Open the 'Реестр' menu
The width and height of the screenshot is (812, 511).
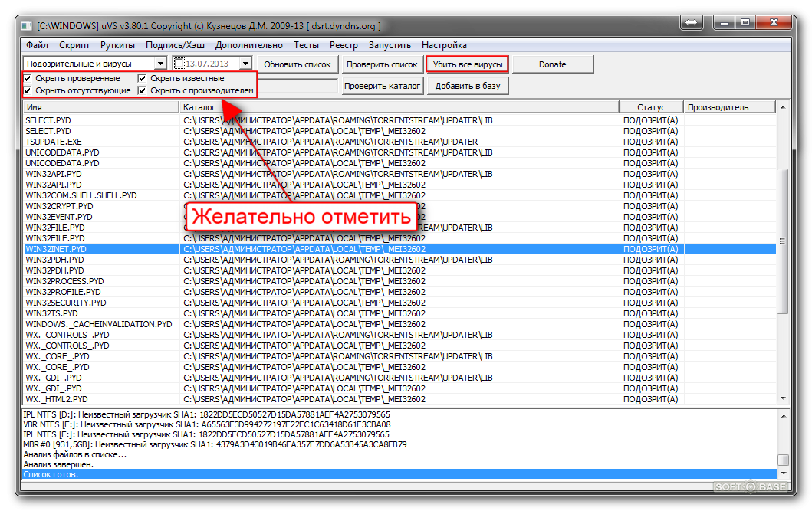point(343,45)
